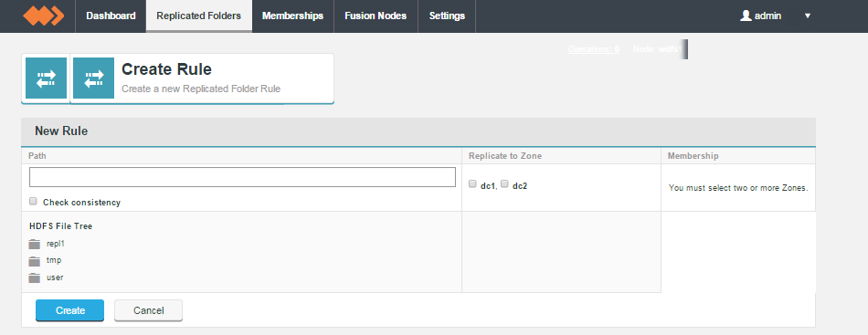Open the Dashboard tab

pyautogui.click(x=111, y=16)
